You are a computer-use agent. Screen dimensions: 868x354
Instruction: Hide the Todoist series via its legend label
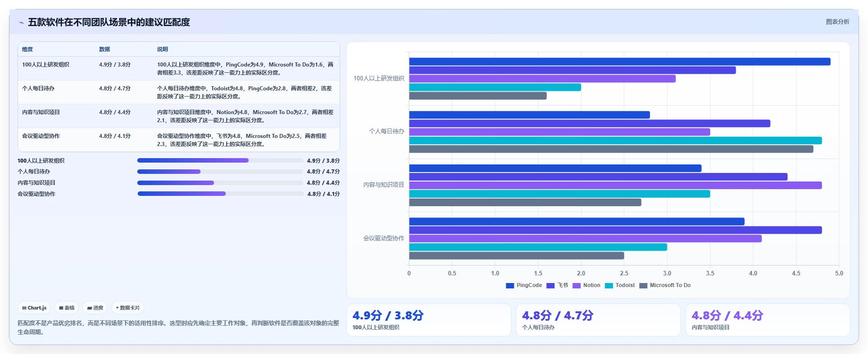(x=625, y=285)
